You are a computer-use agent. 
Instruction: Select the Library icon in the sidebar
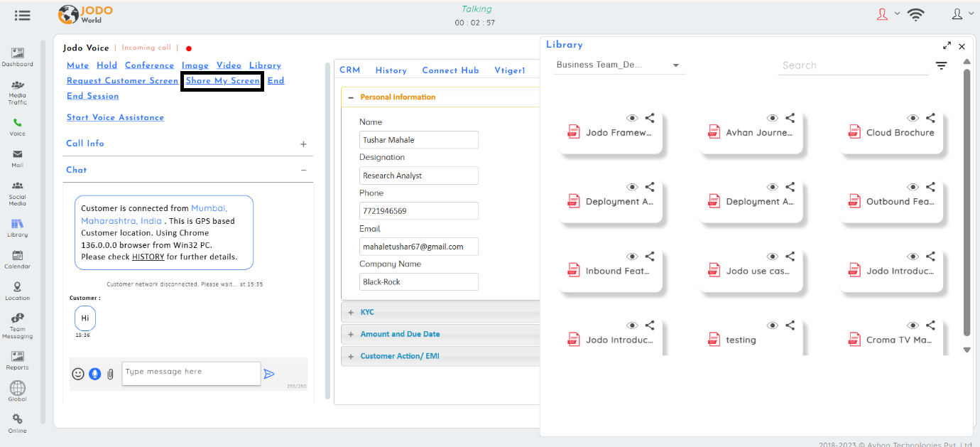(17, 224)
